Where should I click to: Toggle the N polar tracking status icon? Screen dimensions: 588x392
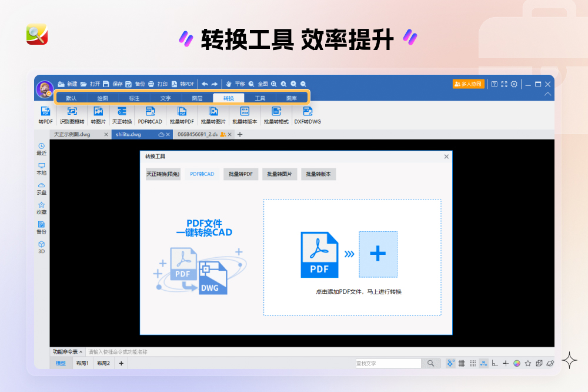coord(484,363)
